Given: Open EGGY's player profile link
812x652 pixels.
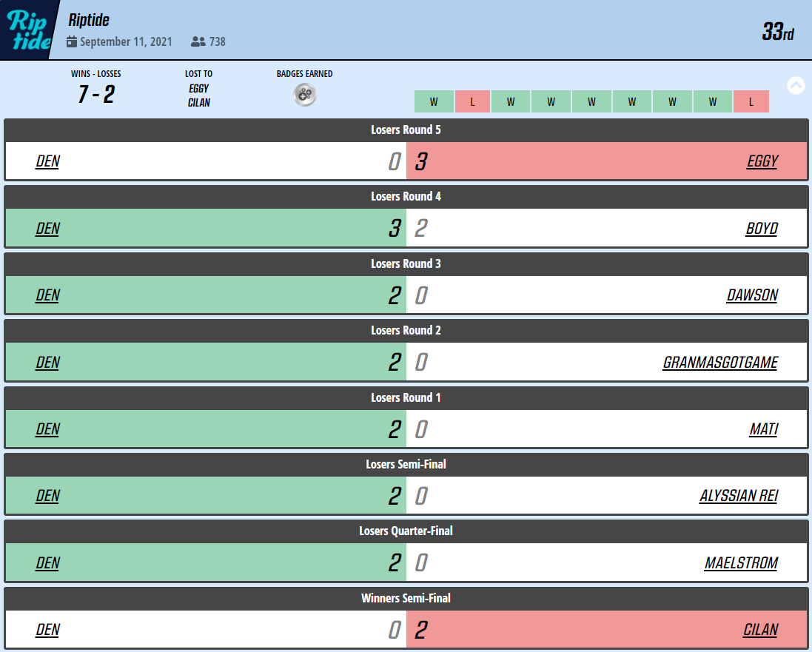Looking at the screenshot, I should [762, 161].
